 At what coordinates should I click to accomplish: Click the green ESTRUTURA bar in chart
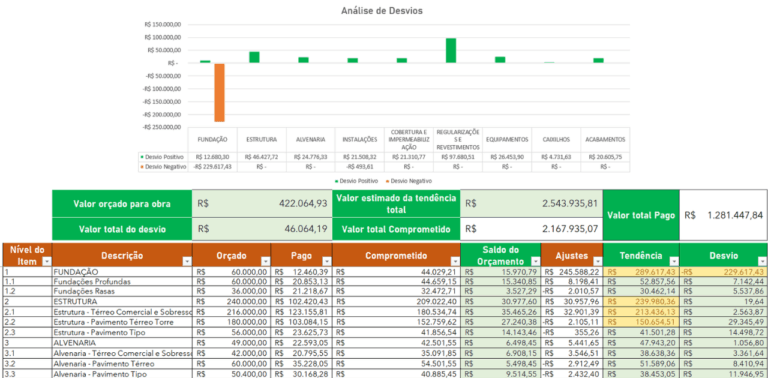(254, 57)
